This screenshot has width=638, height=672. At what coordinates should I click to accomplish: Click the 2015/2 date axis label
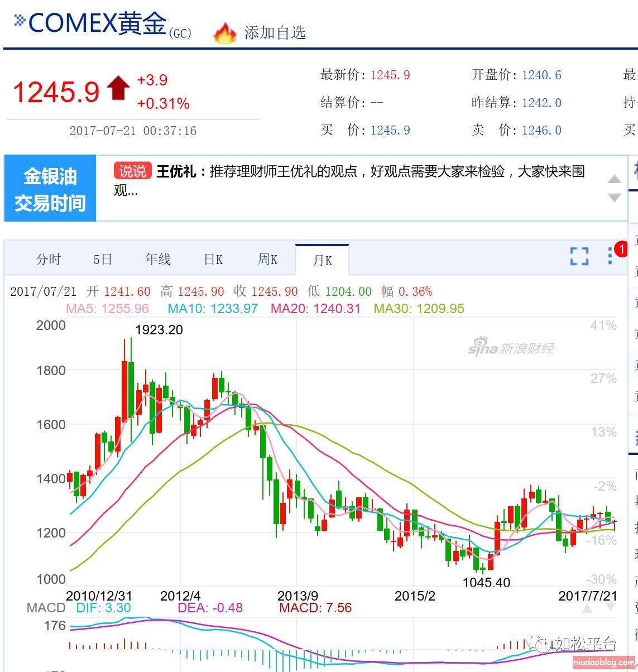pos(415,596)
